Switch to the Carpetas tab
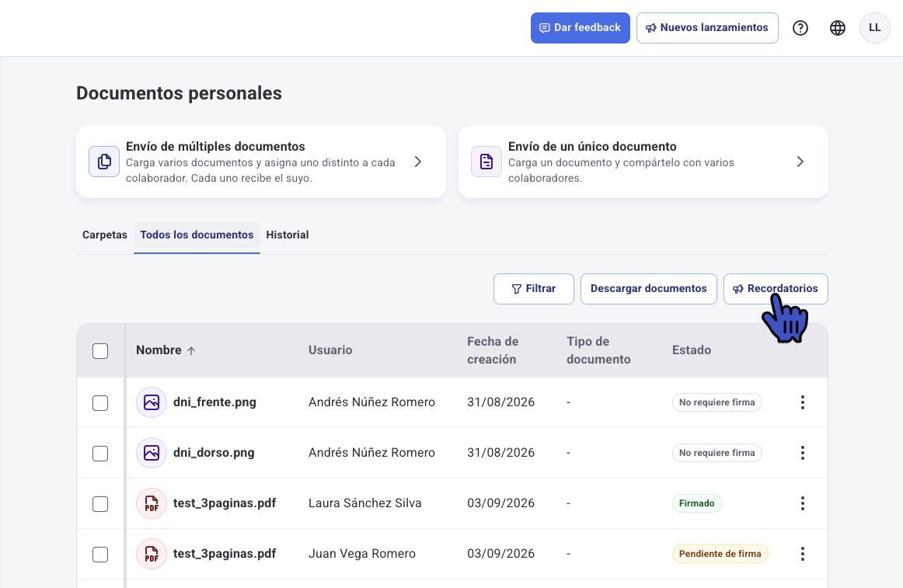Viewport: 903px width, 588px height. 105,235
